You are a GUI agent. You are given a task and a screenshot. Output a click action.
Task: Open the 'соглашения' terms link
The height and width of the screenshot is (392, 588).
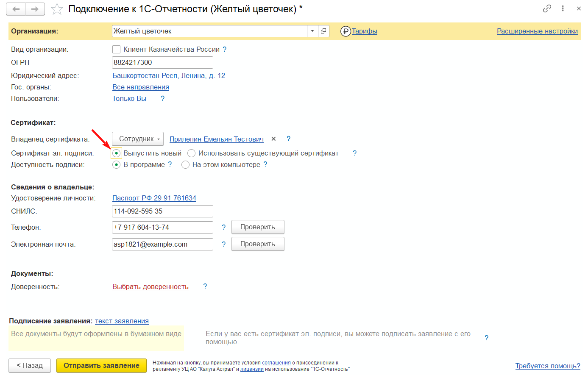276,363
